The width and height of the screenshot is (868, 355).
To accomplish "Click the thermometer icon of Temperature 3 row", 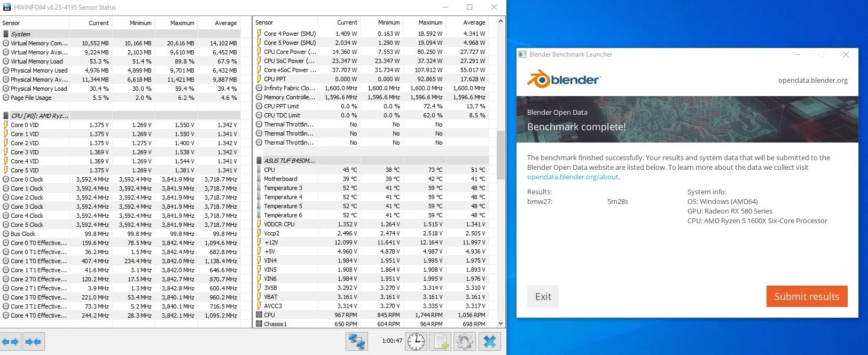I will click(259, 188).
